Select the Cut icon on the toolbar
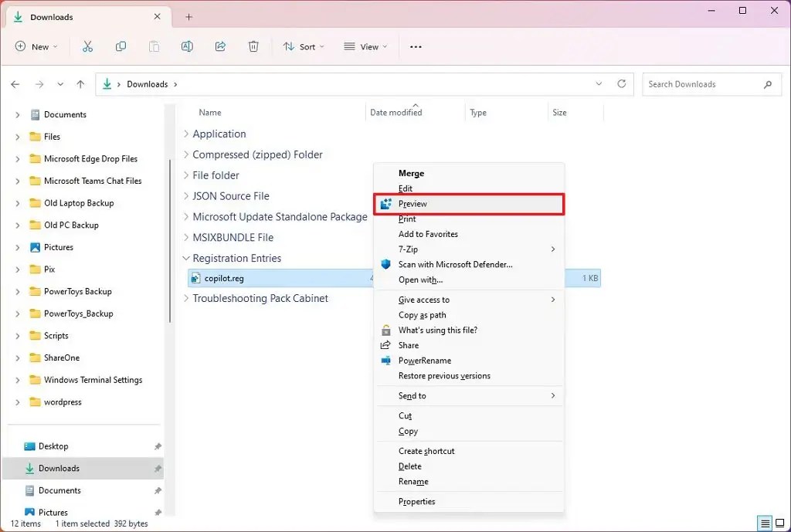 tap(87, 46)
